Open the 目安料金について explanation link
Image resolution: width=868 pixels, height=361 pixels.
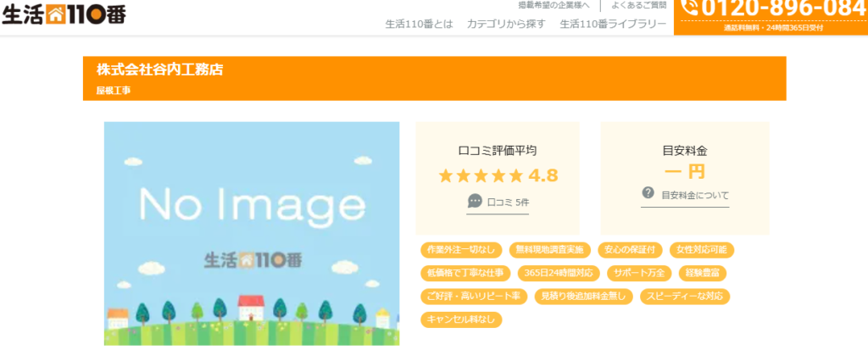[x=694, y=195]
